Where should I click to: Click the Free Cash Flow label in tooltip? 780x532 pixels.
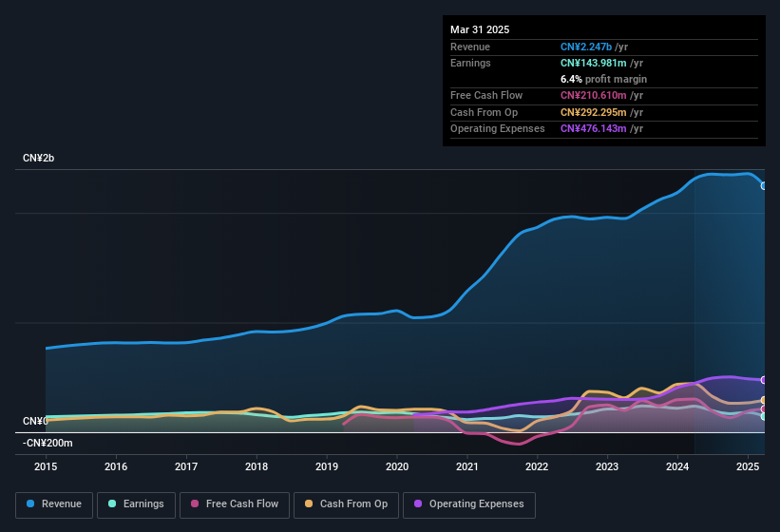point(486,95)
